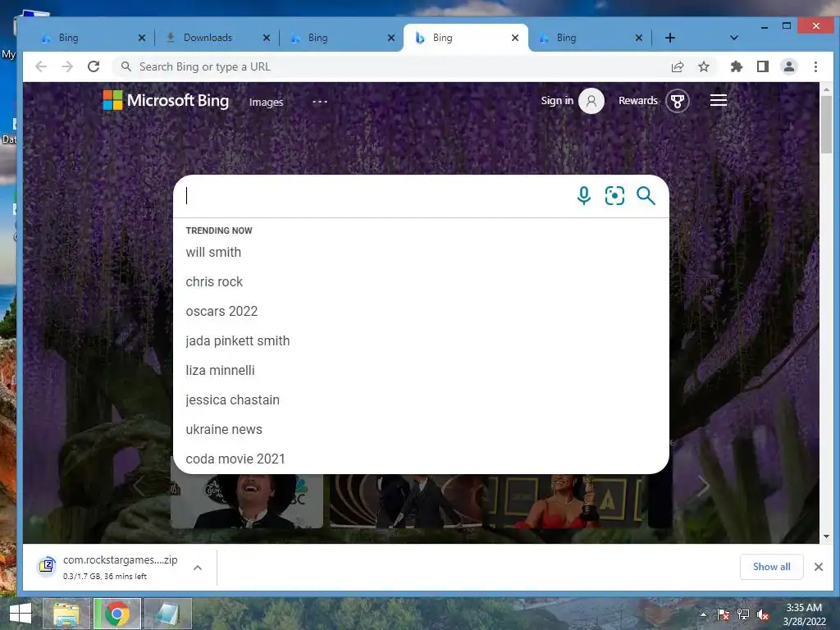Open the Images link on Bing

point(266,102)
